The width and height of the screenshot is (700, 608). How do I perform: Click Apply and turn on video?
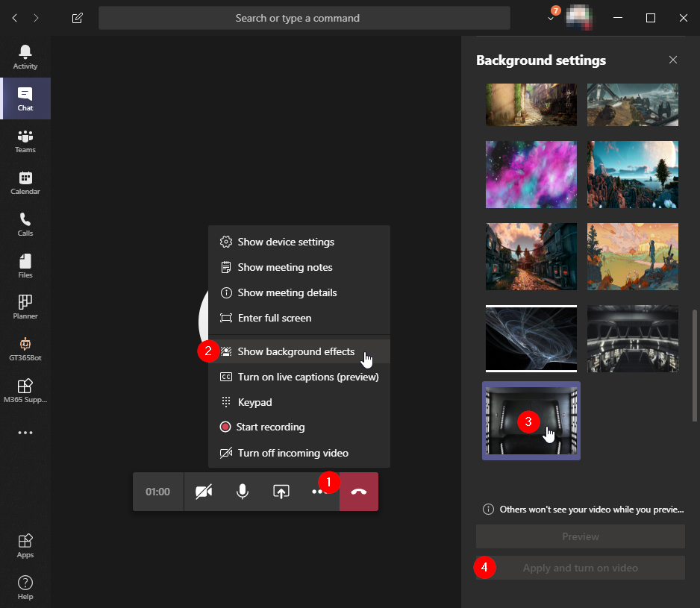click(x=580, y=568)
